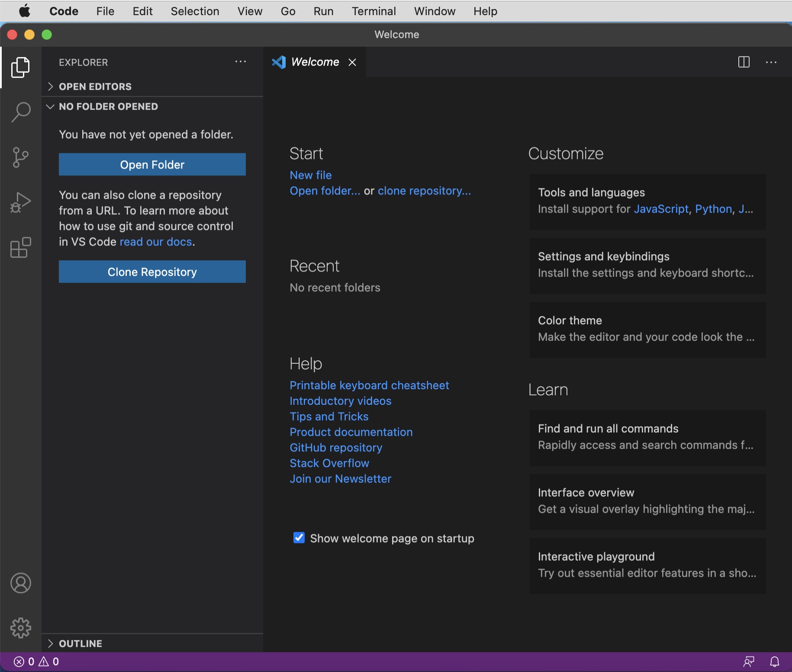792x672 pixels.
Task: Open the Extensions view icon
Action: (x=20, y=247)
